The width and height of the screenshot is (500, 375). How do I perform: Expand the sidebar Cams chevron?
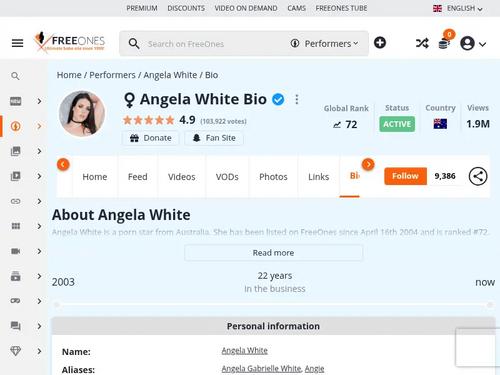coord(39,251)
